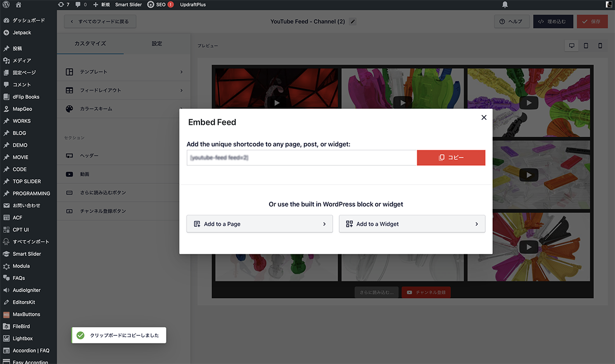The width and height of the screenshot is (615, 364).
Task: Go back with すべてのフィードに戻る button
Action: (x=100, y=22)
